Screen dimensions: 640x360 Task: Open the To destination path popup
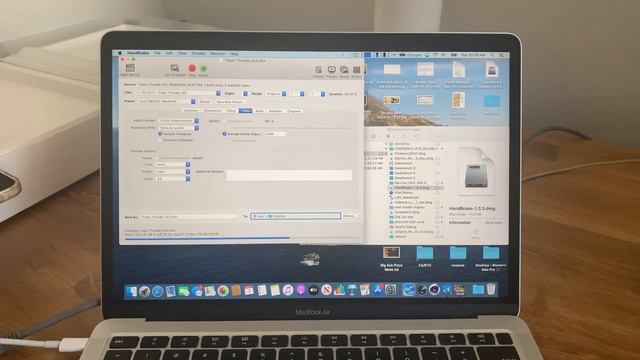tap(295, 216)
